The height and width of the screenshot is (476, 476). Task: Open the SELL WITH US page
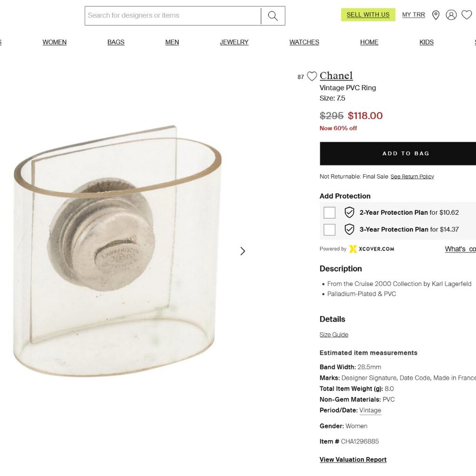[368, 15]
